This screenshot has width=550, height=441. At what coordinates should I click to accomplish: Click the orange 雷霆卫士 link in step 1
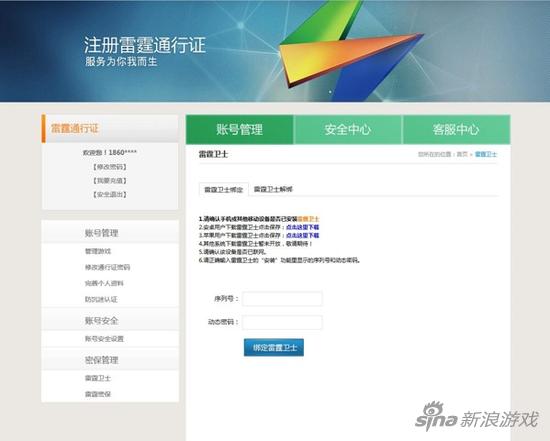[308, 219]
